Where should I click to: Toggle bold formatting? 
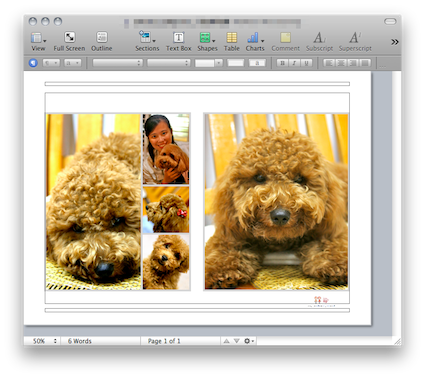(282, 63)
